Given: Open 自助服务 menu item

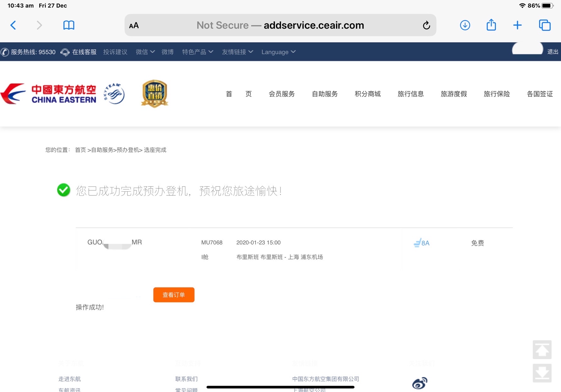Looking at the screenshot, I should pos(325,94).
